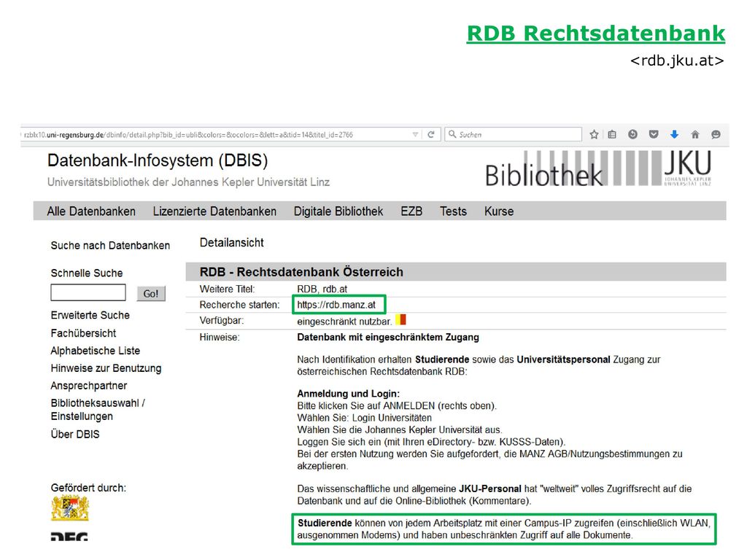Open the downloads arrow icon
The width and height of the screenshot is (747, 560).
(x=674, y=135)
